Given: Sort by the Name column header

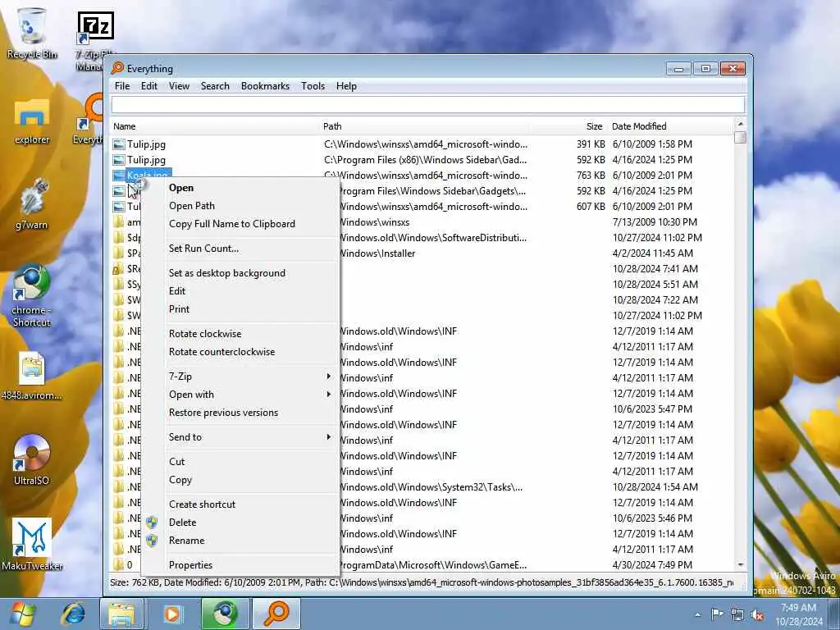Looking at the screenshot, I should pos(216,126).
